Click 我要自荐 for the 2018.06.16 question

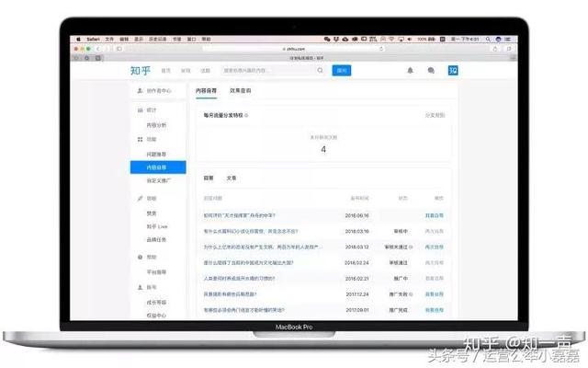tap(435, 215)
